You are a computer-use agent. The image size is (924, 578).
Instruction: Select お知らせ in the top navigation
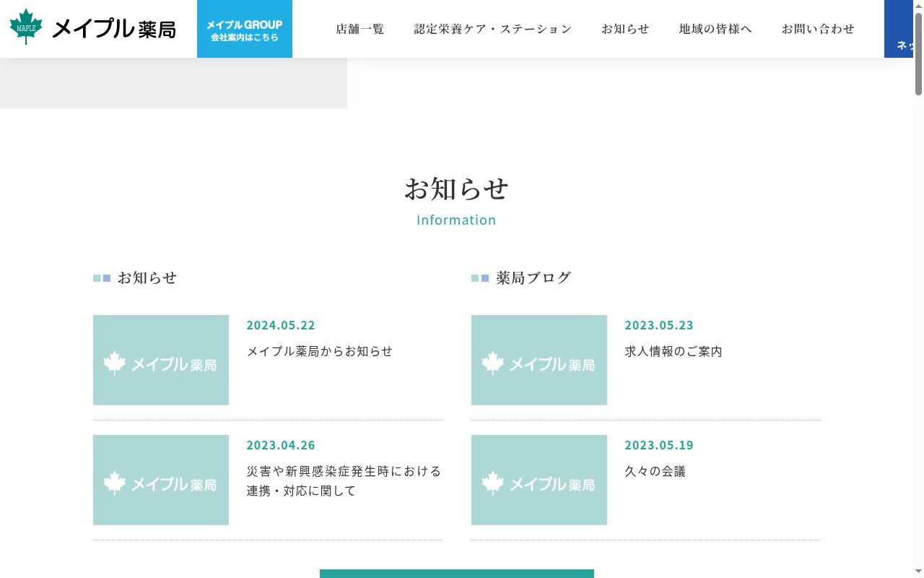click(625, 29)
